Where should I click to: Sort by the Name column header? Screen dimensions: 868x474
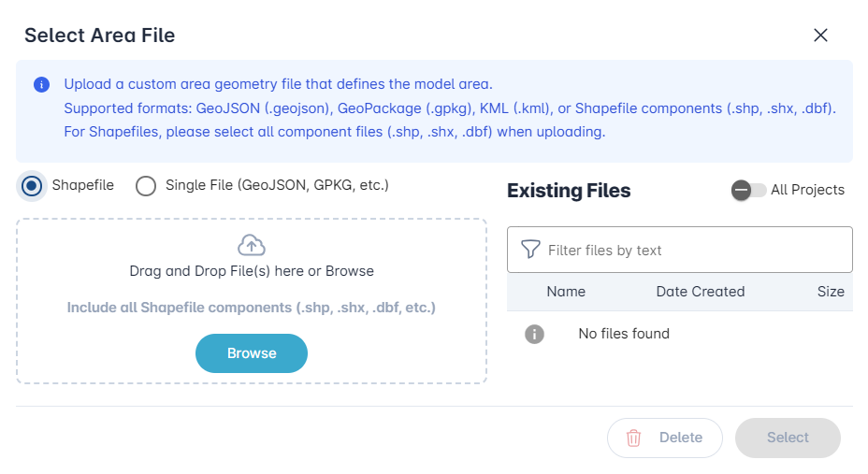(x=566, y=292)
